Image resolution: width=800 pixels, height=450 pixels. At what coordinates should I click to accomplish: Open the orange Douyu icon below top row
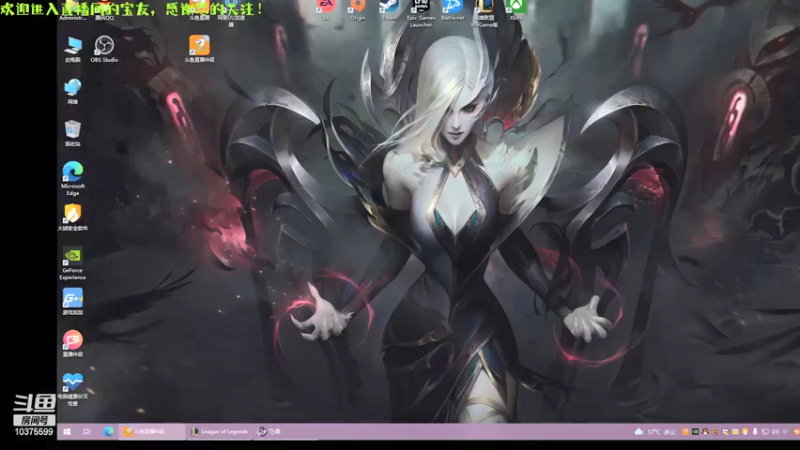pos(199,49)
